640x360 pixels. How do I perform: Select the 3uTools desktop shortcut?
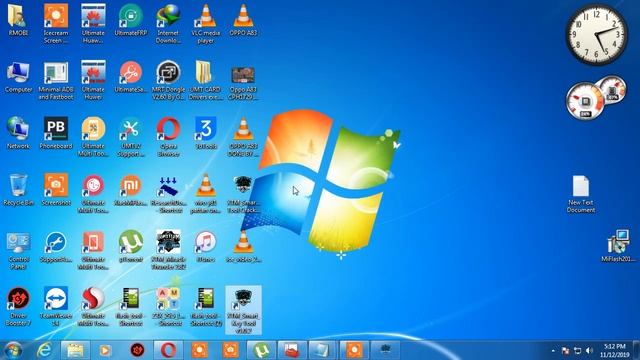(206, 134)
